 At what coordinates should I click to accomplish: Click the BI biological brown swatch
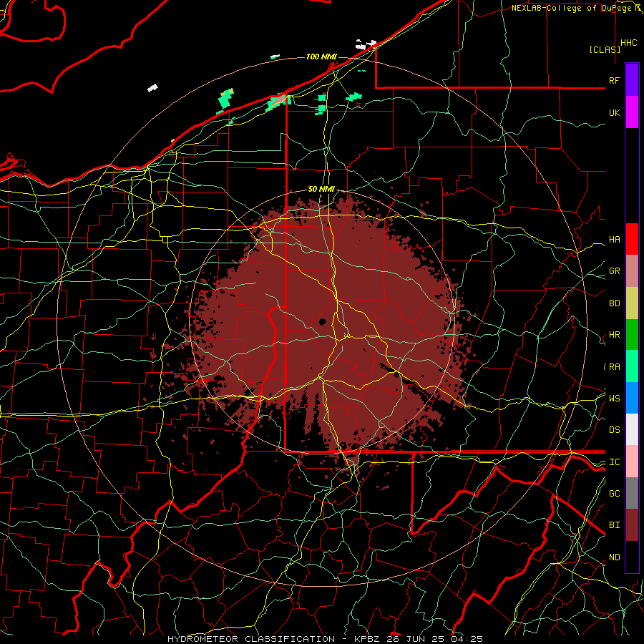632,525
